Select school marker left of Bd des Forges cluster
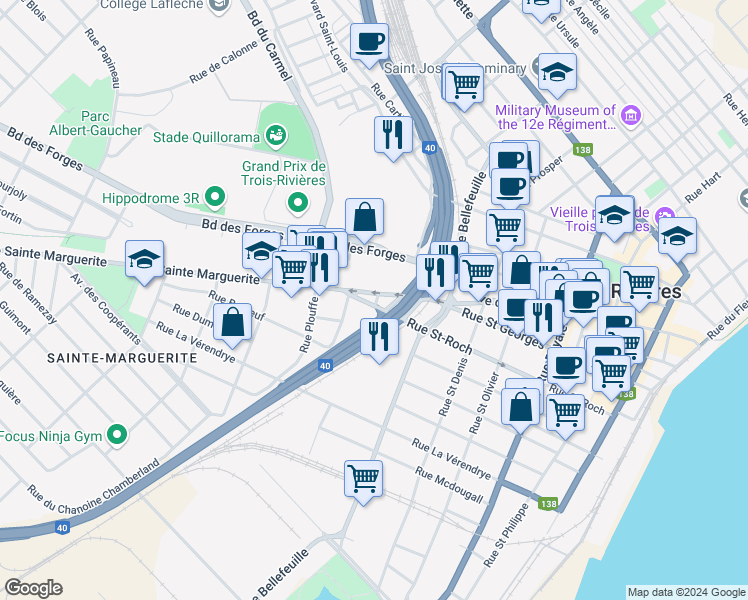 260,252
